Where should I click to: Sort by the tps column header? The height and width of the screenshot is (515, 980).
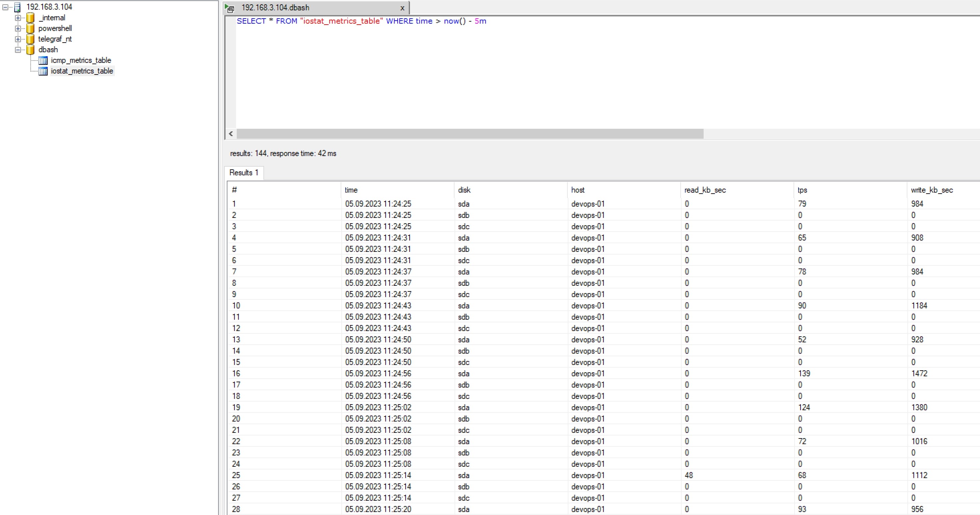click(x=850, y=190)
